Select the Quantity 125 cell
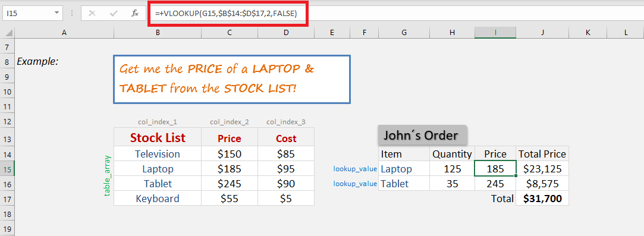Viewport: 644px width, 236px height. [x=452, y=169]
